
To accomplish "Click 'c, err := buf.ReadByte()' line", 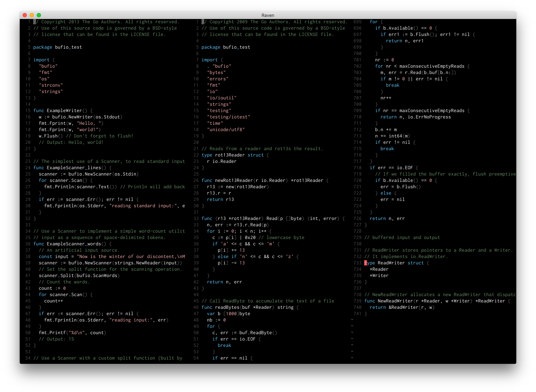I will [x=245, y=333].
